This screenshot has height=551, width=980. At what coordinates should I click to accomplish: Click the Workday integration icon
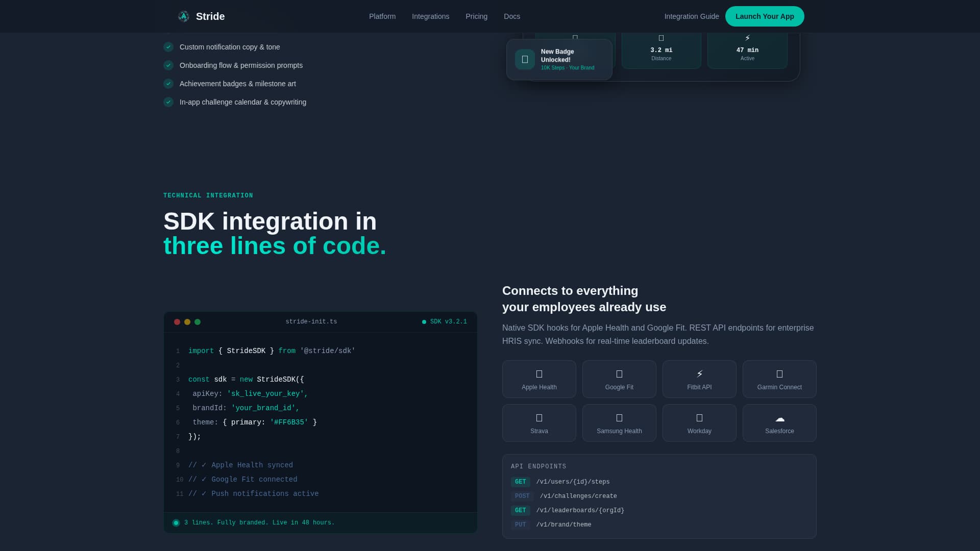point(699,418)
